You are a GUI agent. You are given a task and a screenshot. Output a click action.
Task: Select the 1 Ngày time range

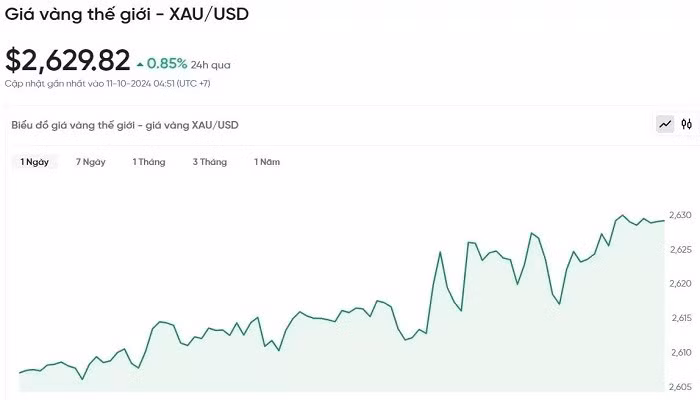[35, 162]
